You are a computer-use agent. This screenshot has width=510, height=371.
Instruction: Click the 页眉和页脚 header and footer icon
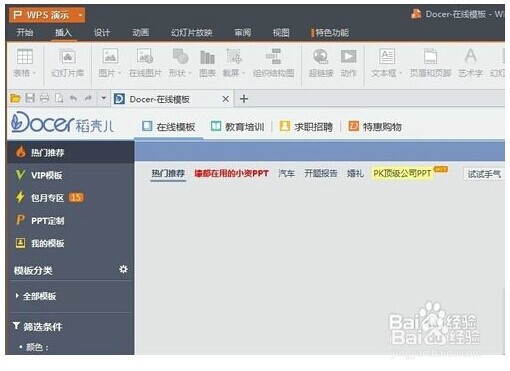click(430, 57)
